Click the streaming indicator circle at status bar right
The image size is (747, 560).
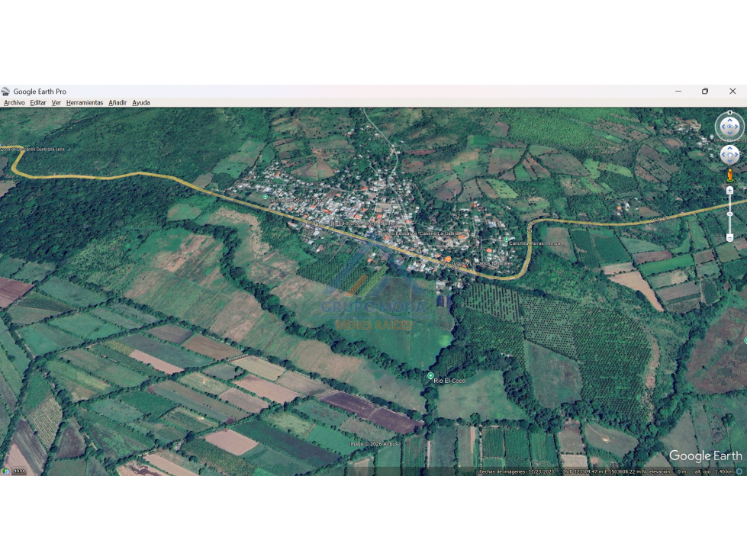tap(739, 471)
